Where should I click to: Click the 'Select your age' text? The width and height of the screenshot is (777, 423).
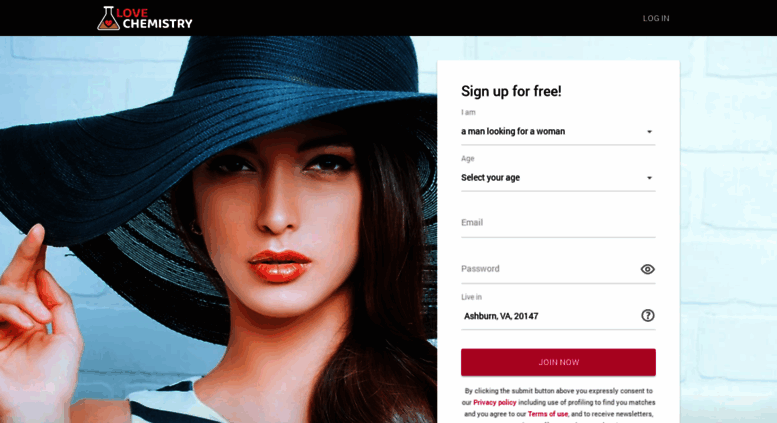[x=490, y=177]
